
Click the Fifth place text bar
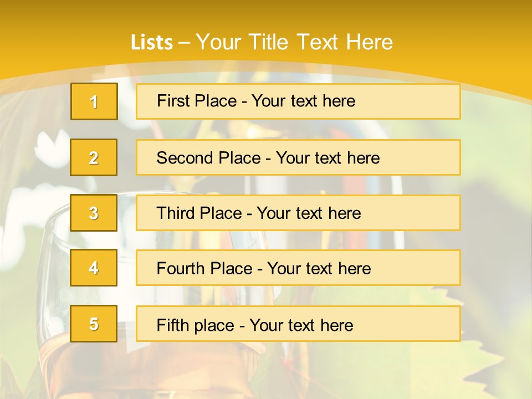click(x=298, y=324)
